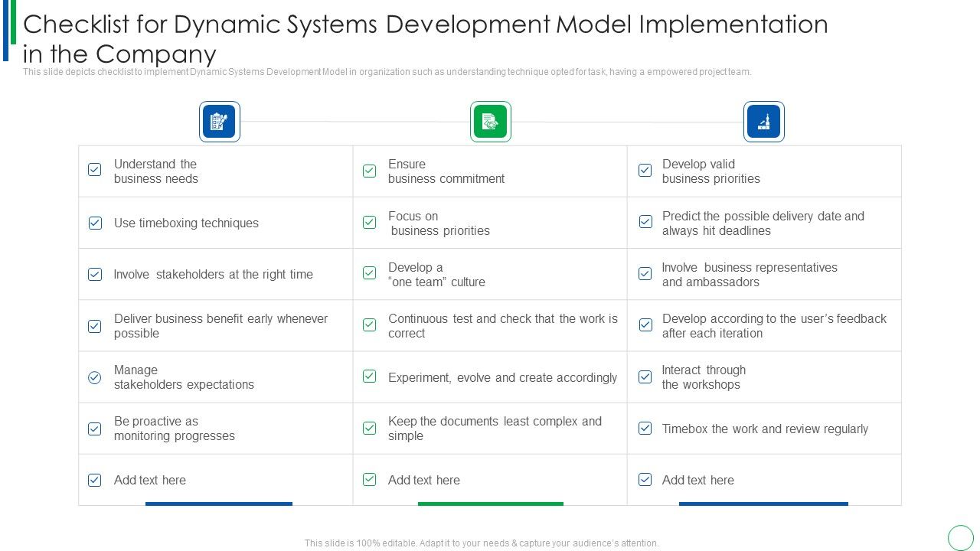Toggle green checkbox for middle Add text here
Screen dimensions: 980x551
click(370, 479)
